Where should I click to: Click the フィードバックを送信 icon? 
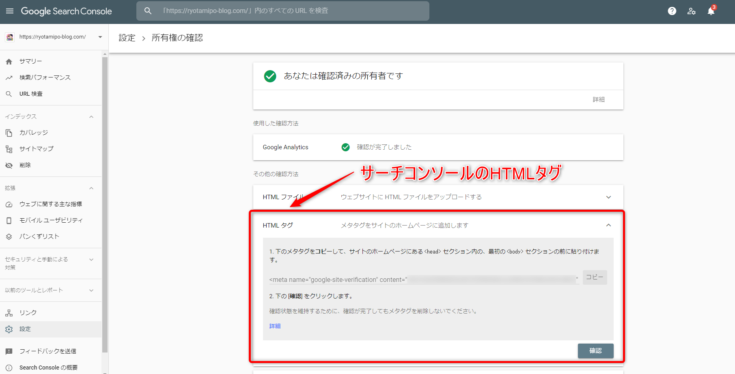pos(9,351)
